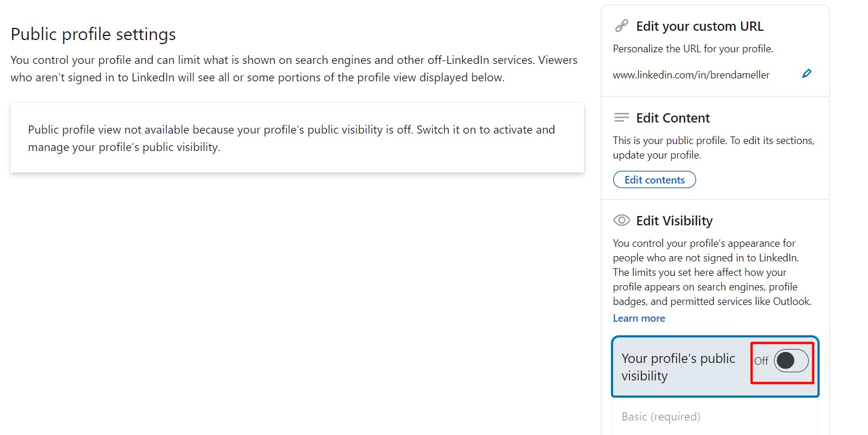
Task: Click the intro paragraph about controlling your profile
Action: pyautogui.click(x=293, y=69)
